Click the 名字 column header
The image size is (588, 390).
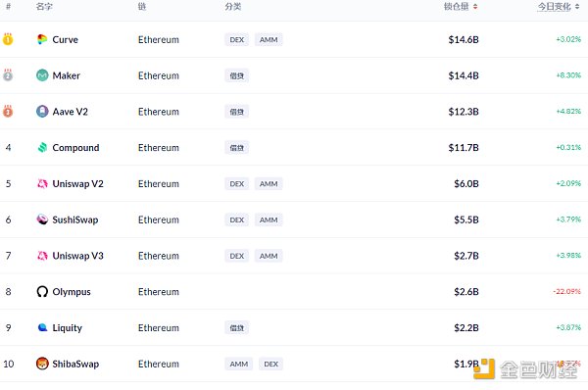(x=44, y=7)
